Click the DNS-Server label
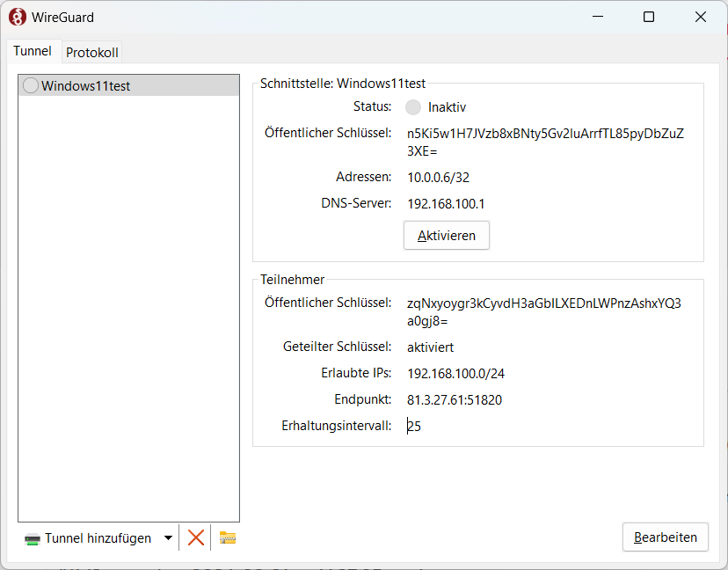 tap(356, 203)
